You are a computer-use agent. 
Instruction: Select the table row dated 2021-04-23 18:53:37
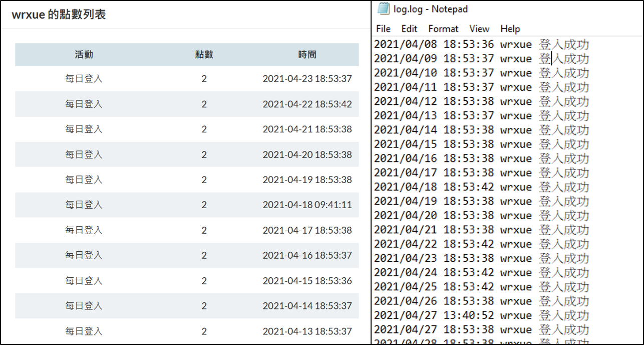[187, 79]
